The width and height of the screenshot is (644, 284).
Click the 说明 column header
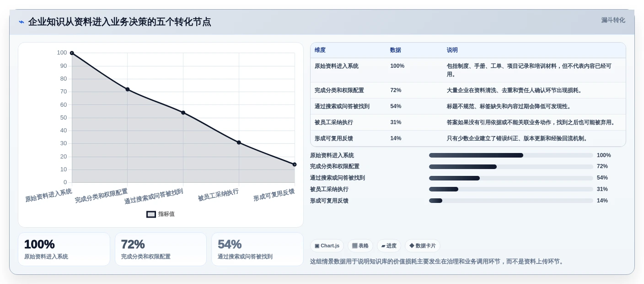point(452,50)
